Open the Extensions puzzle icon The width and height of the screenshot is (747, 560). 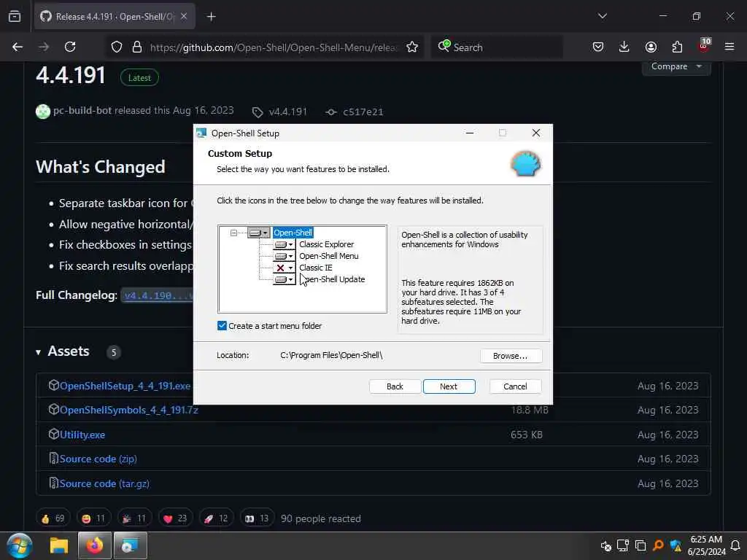pos(677,47)
